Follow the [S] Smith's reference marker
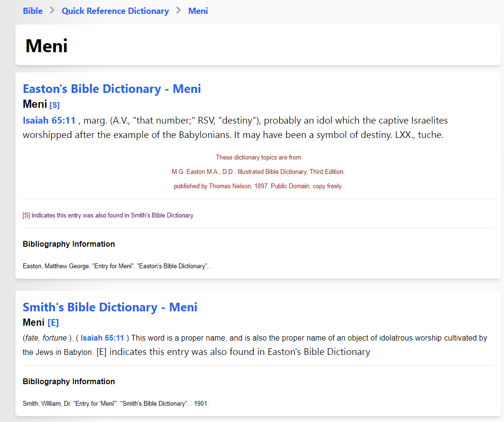The width and height of the screenshot is (504, 422). (54, 105)
